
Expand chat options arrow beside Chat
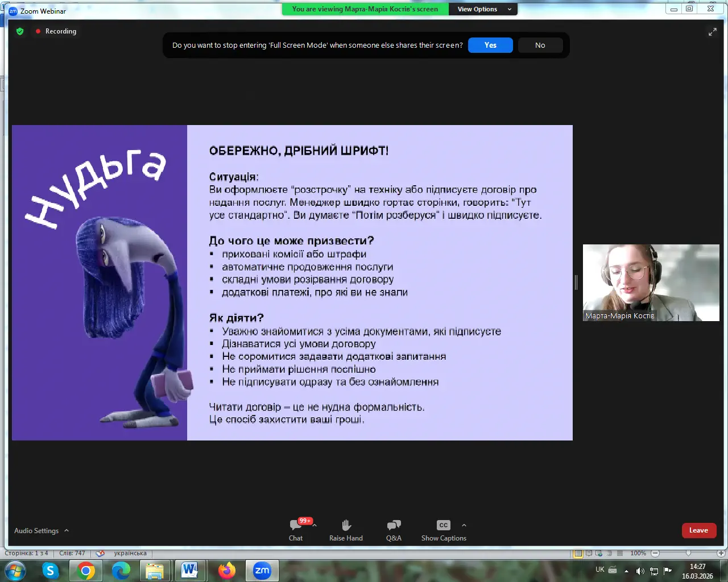pos(315,525)
